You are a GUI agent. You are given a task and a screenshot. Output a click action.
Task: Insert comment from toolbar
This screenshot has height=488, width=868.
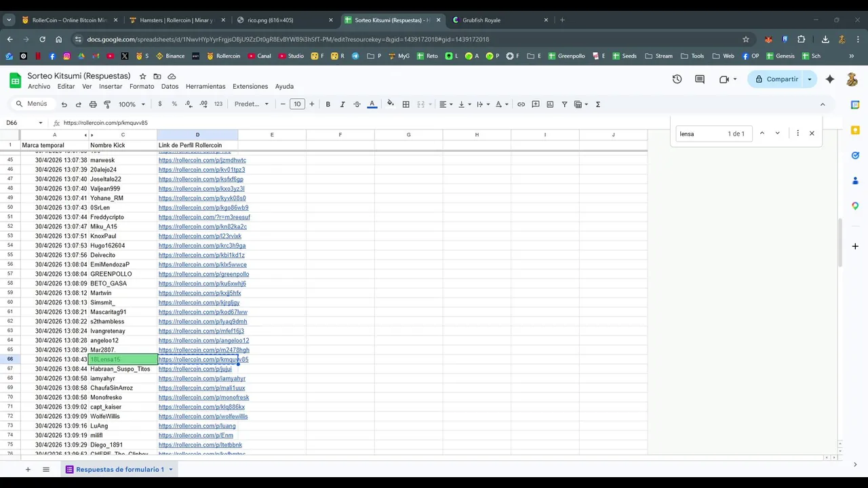[536, 104]
